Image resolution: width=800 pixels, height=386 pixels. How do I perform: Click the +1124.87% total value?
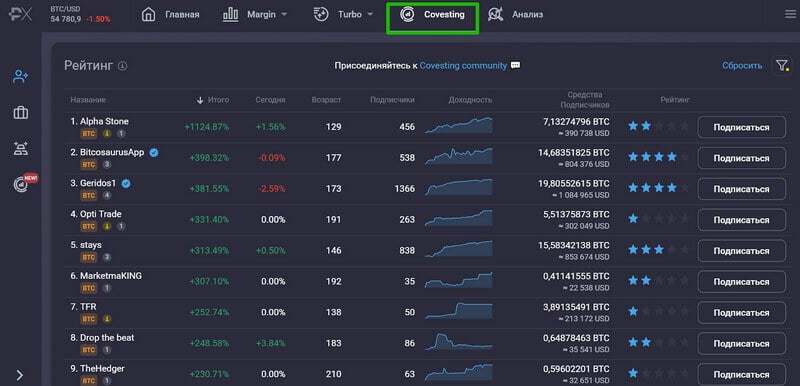[x=207, y=127]
